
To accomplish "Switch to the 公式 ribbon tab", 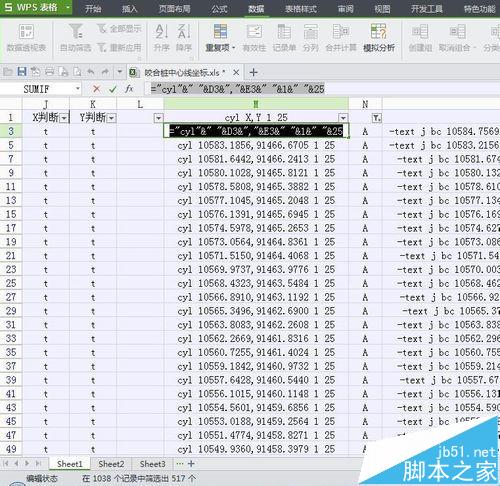I will coord(219,9).
